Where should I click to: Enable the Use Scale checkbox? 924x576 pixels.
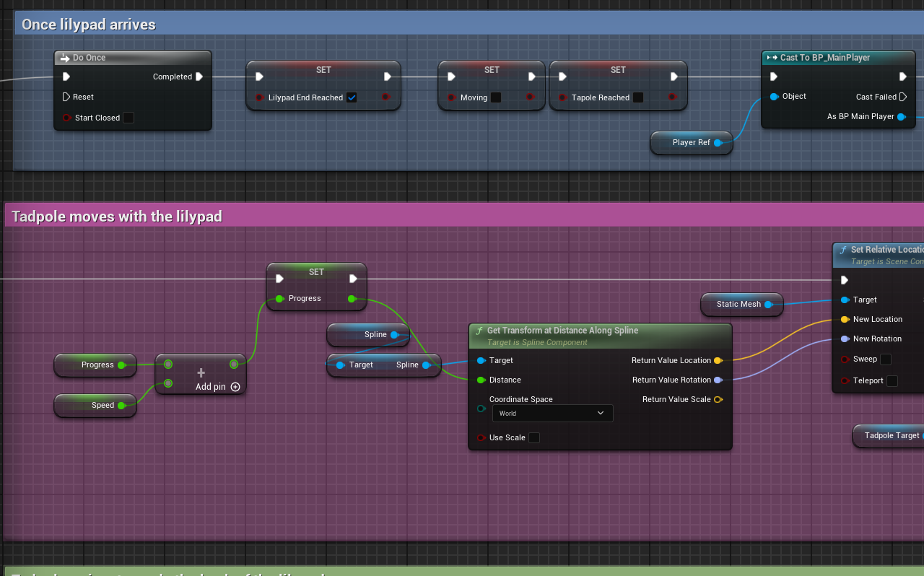[534, 437]
